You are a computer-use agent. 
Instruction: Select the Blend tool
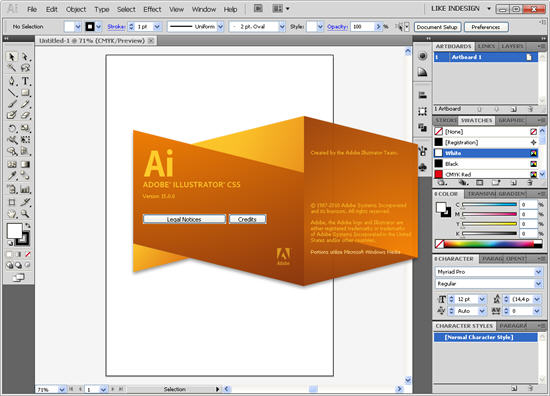pos(25,175)
